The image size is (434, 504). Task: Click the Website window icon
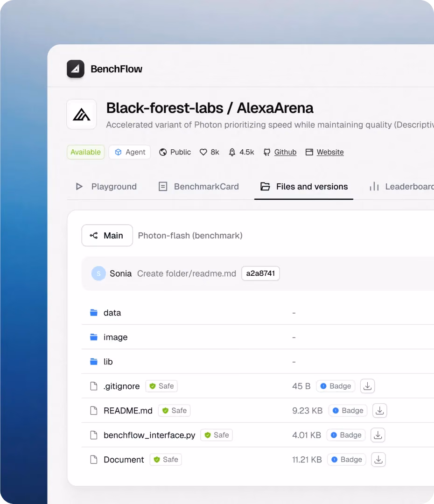(309, 152)
